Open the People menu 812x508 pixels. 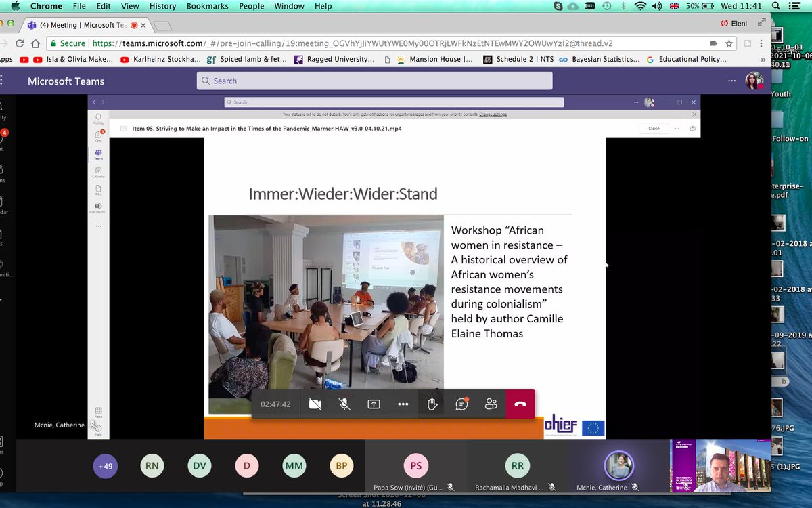point(251,6)
